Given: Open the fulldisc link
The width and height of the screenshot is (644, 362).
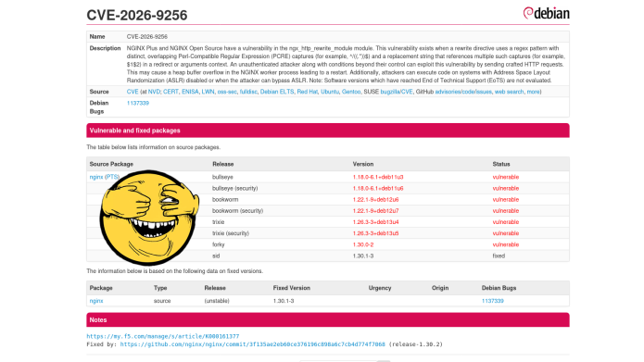Looking at the screenshot, I should pyautogui.click(x=248, y=92).
